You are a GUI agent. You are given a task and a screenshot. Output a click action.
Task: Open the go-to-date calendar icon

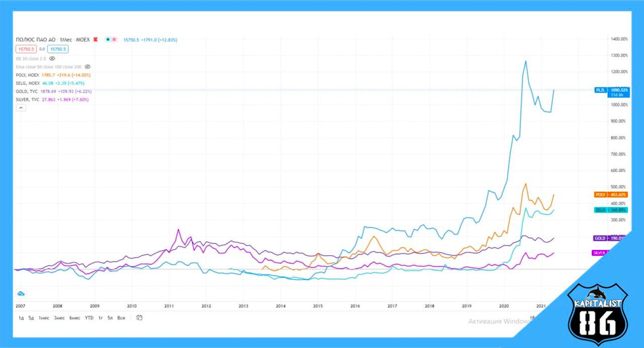coord(139,317)
